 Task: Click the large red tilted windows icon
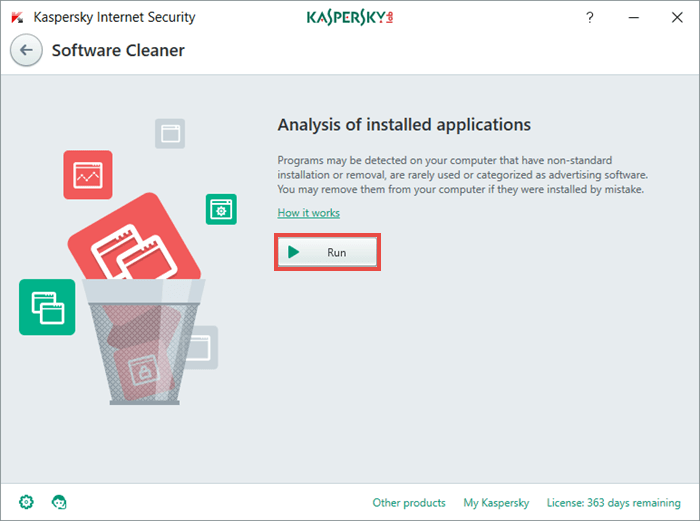[134, 239]
